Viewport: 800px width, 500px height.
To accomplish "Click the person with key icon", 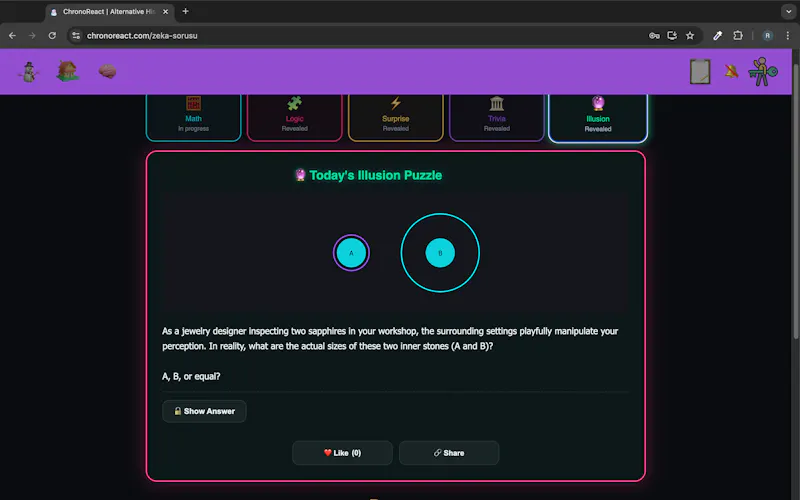I will click(762, 71).
